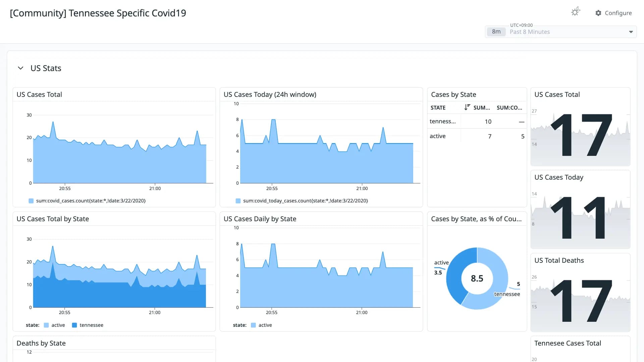
Task: Click the US Cases Daily by State title
Action: click(x=260, y=219)
